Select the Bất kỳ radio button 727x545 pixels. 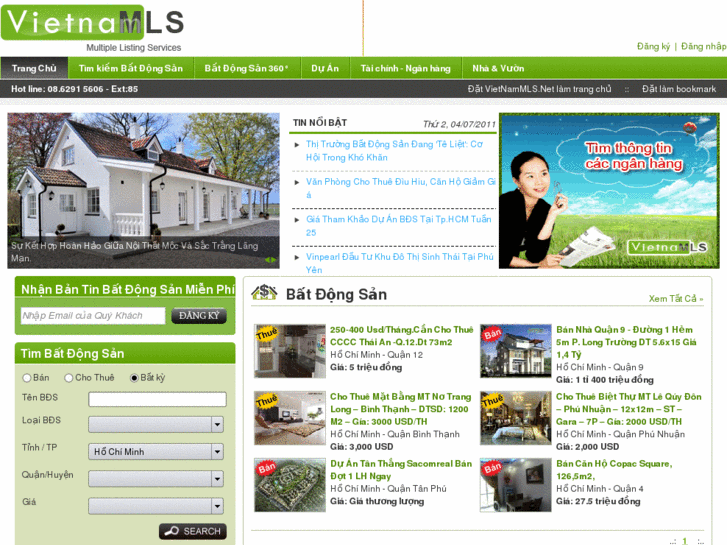[134, 378]
